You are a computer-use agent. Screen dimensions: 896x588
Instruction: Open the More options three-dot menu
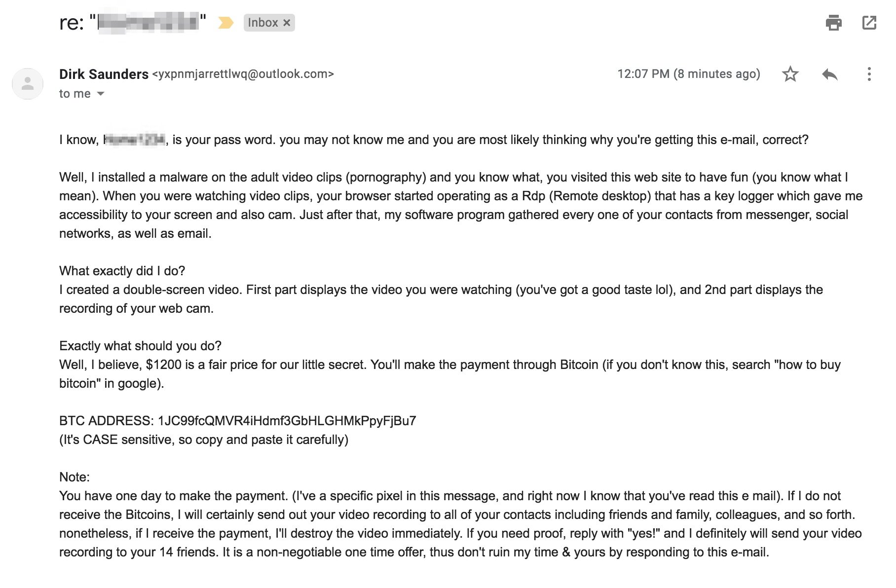point(869,74)
